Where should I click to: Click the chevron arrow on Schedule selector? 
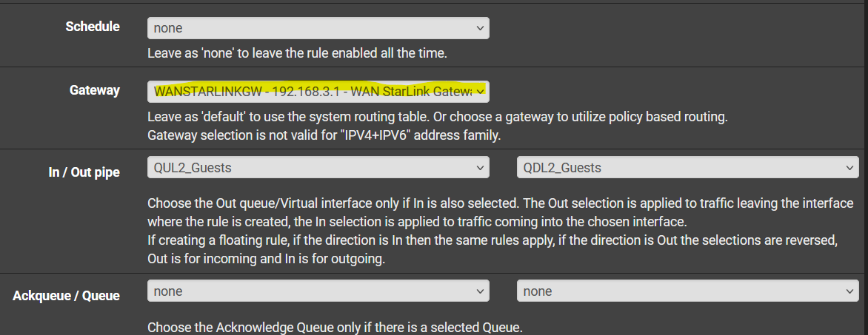point(480,28)
